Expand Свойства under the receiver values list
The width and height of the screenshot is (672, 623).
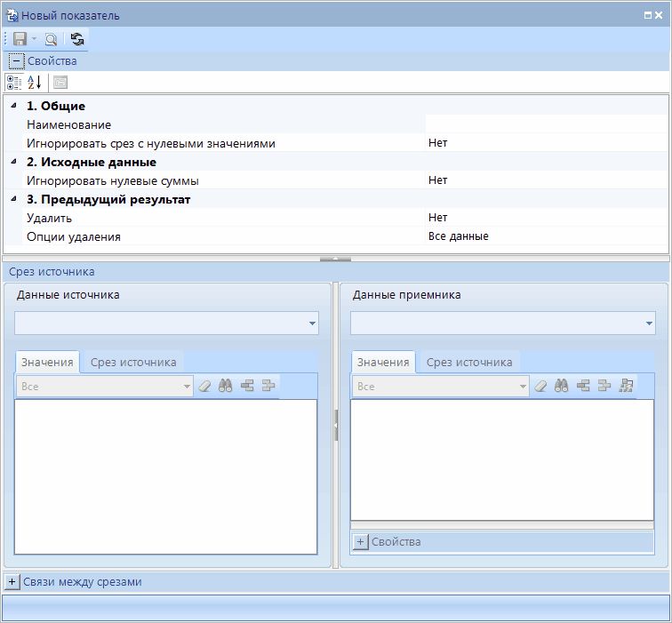(x=361, y=542)
